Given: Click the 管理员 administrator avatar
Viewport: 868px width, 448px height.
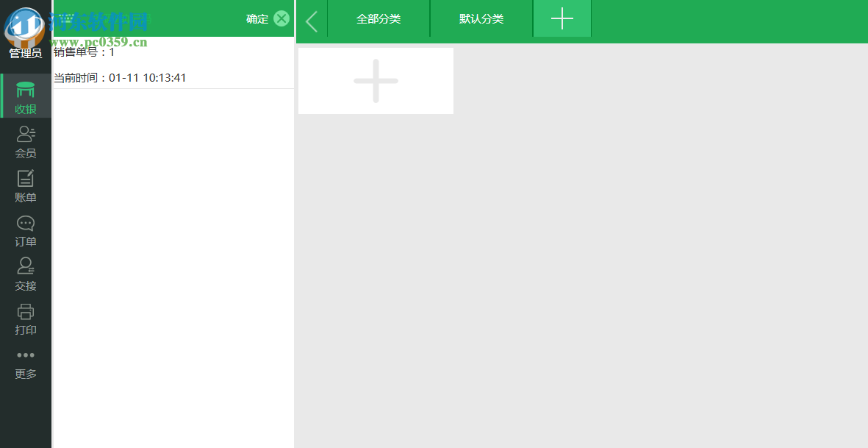Looking at the screenshot, I should (25, 24).
